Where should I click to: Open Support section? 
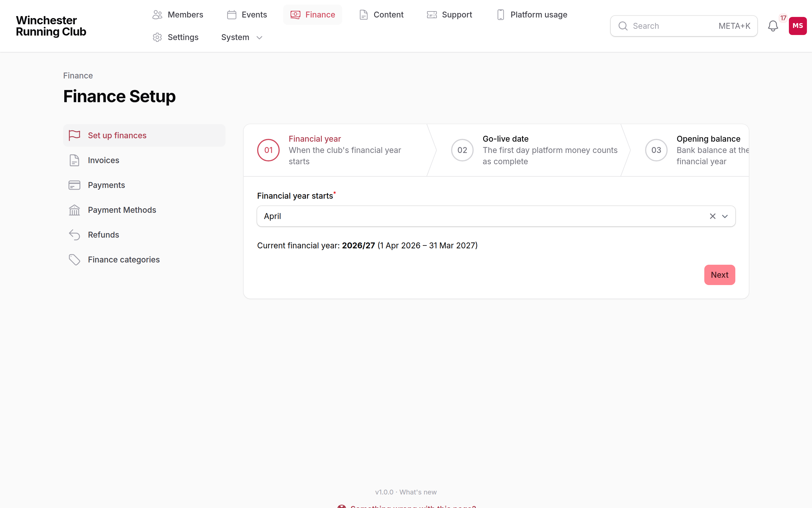pos(449,15)
